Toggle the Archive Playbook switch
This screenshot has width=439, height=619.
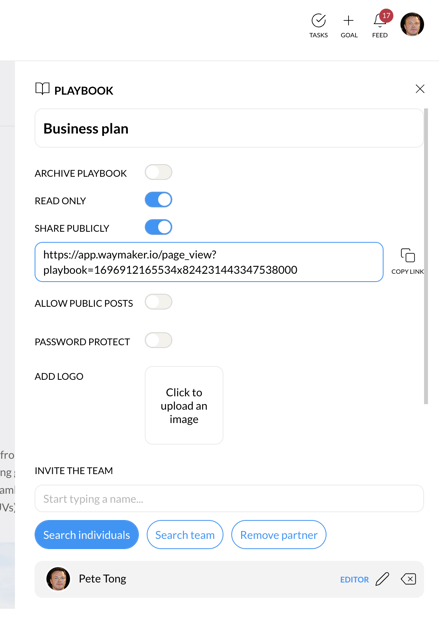tap(158, 172)
